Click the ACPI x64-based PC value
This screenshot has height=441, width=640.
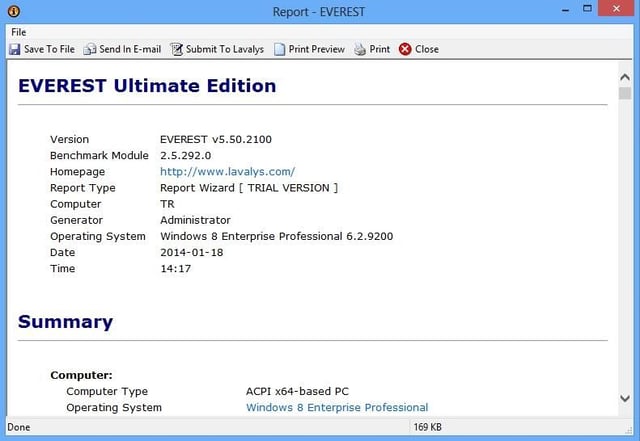298,391
